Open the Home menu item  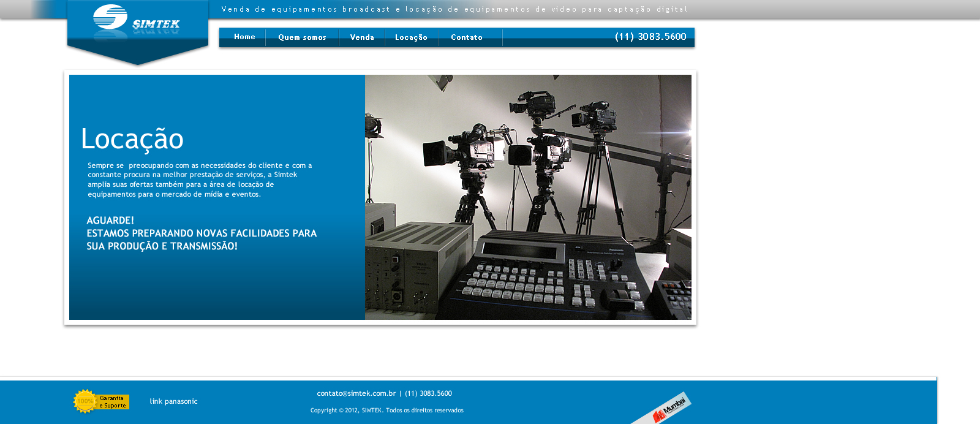(x=244, y=37)
